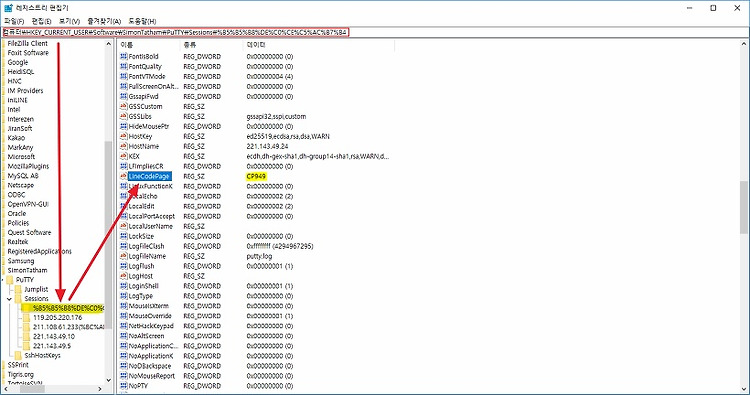The height and width of the screenshot is (395, 750).
Task: Click the KEX string value icon
Action: (x=123, y=156)
